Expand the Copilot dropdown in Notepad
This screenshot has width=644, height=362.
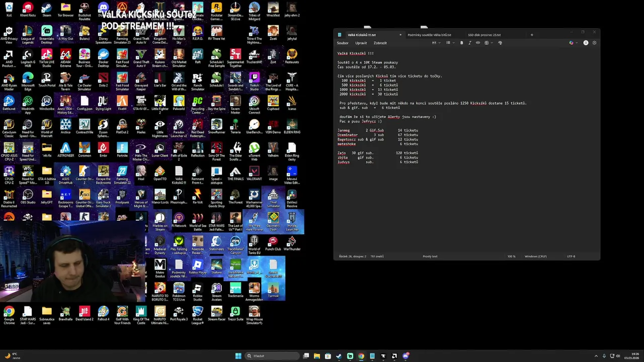pyautogui.click(x=573, y=43)
